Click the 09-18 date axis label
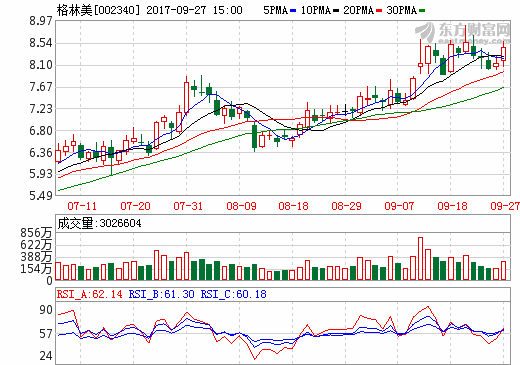This screenshot has width=520, height=365. click(x=452, y=206)
